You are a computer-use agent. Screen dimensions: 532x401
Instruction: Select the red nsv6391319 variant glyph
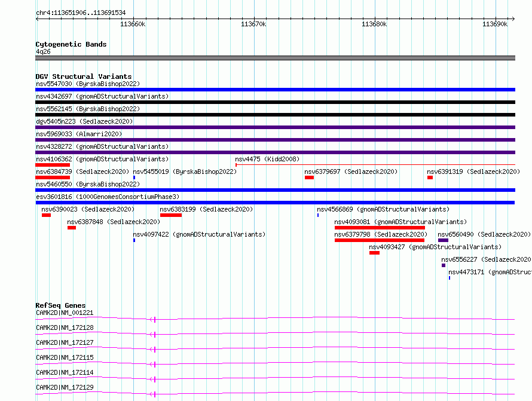tap(430, 177)
